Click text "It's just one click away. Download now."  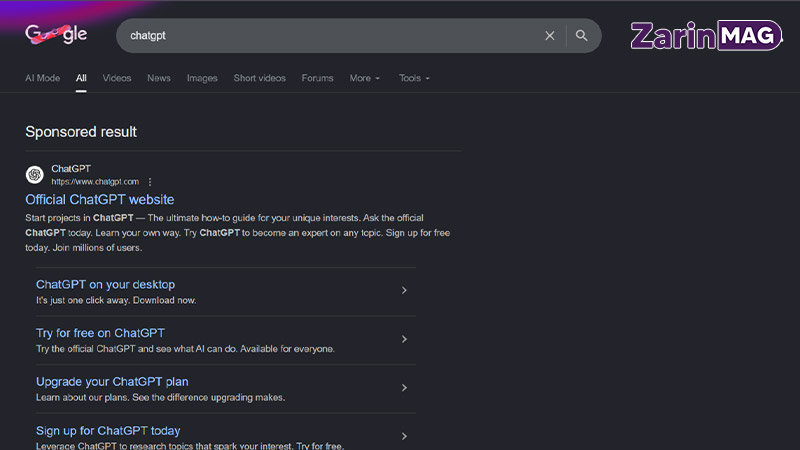click(x=116, y=301)
